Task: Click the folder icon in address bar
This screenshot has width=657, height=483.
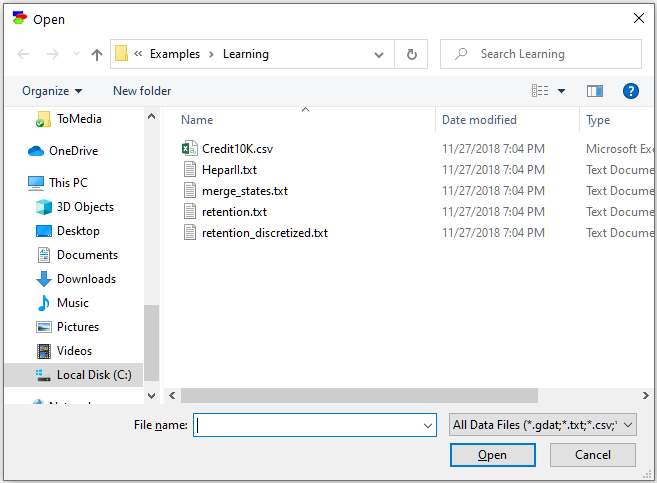Action: pyautogui.click(x=122, y=54)
